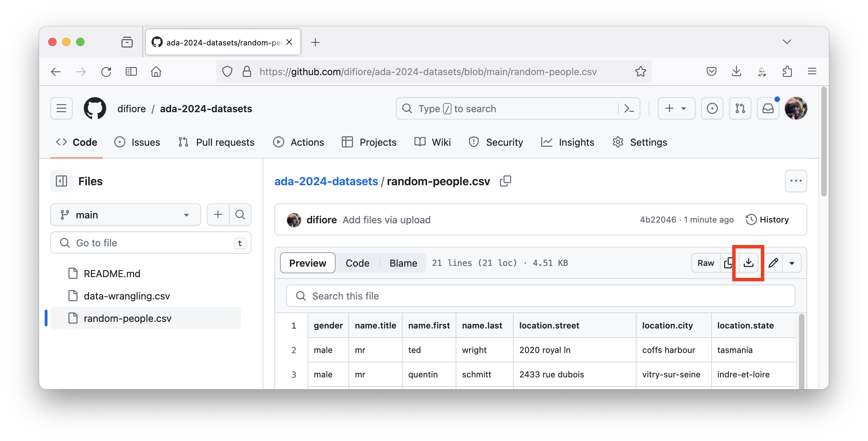Open the create new plus dropdown

tap(676, 109)
